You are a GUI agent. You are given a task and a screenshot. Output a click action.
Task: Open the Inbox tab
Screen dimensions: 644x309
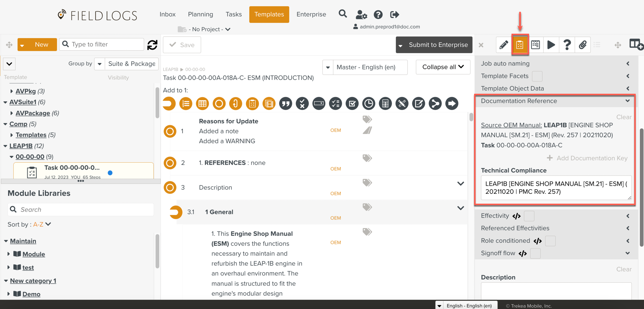pyautogui.click(x=167, y=14)
